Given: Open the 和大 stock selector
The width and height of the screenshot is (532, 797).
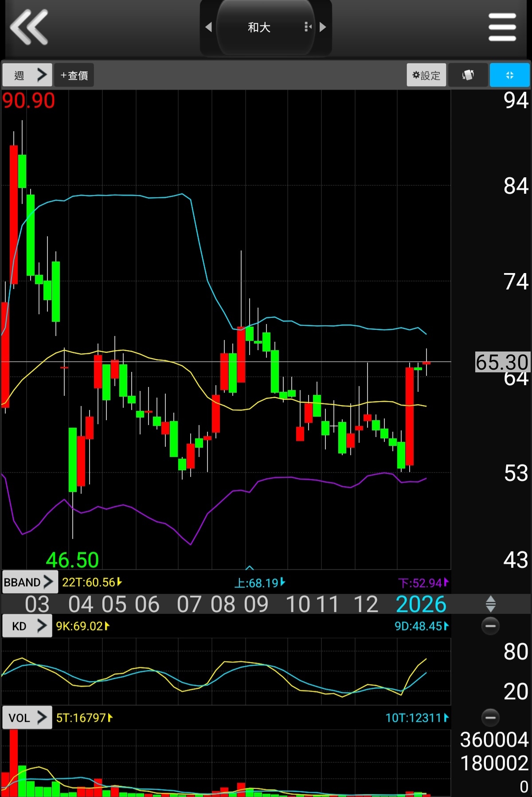Looking at the screenshot, I should click(x=265, y=27).
